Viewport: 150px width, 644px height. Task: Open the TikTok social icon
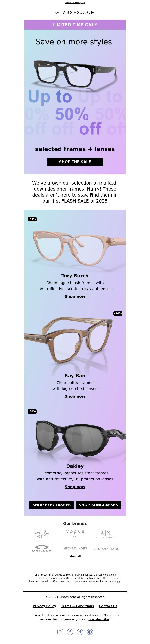tap(80, 632)
